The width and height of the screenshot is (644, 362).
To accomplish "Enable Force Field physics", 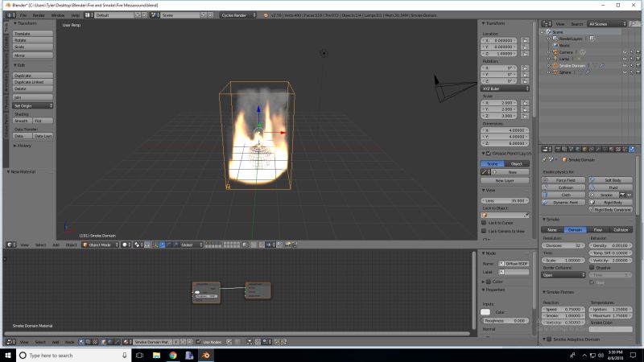I will 563,180.
